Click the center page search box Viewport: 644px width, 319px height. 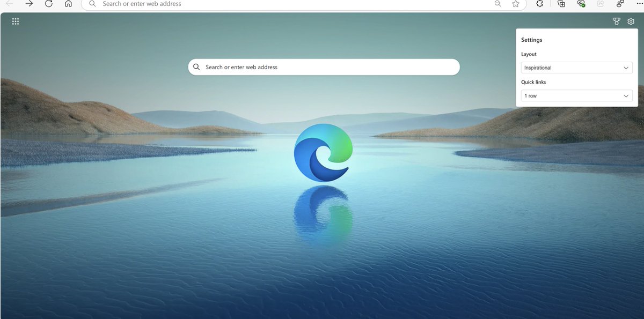click(324, 67)
